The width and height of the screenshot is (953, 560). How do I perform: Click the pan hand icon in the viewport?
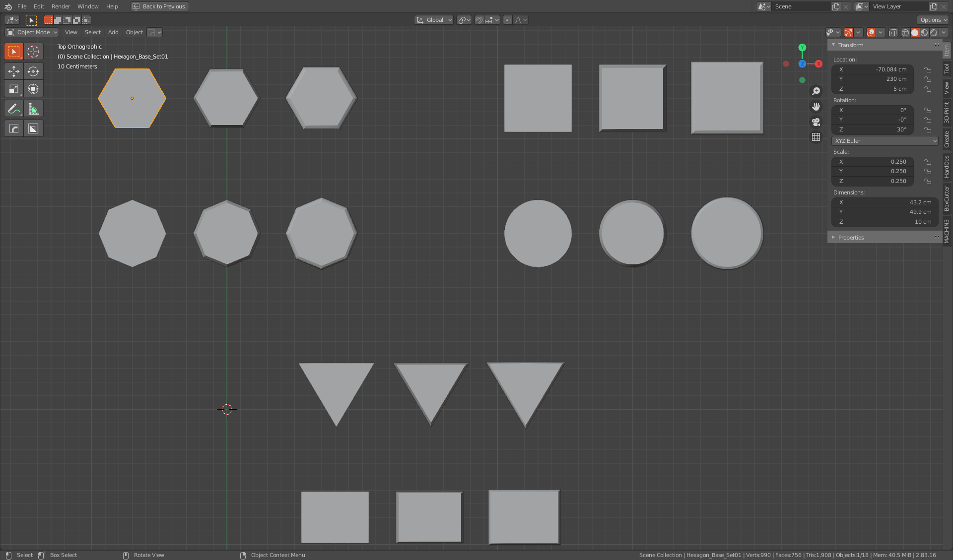(x=816, y=106)
